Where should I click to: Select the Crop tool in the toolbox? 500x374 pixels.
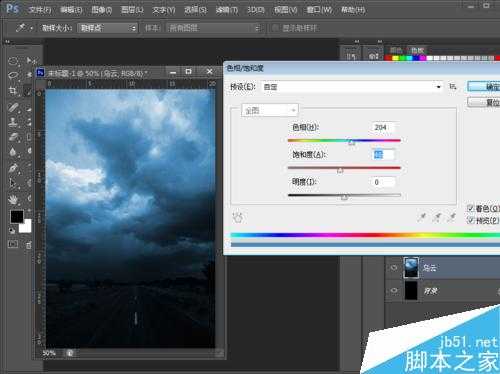coord(13,91)
